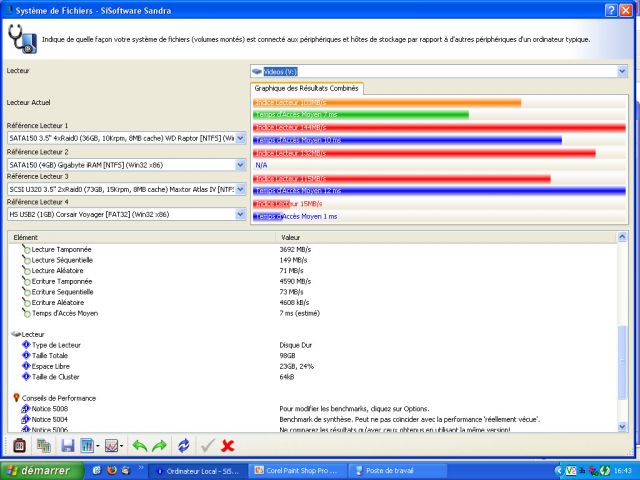This screenshot has width=640, height=480.
Task: Click the blue Temps d'Accès Moyen 10 ms bar
Action: (407, 140)
